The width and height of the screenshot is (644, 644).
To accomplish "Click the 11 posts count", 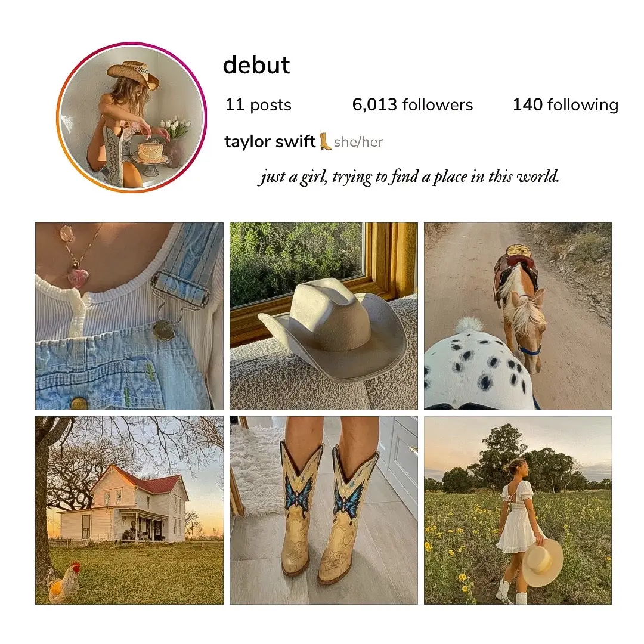I will pos(258,105).
